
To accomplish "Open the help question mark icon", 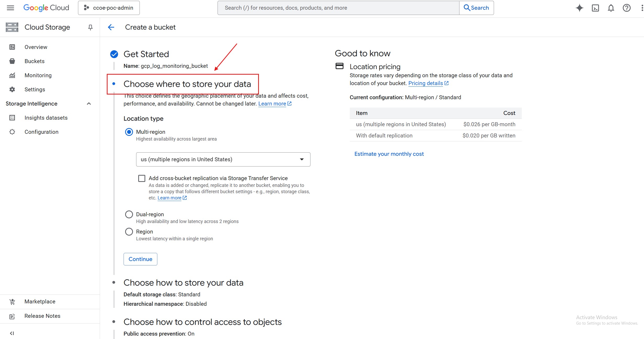I will [x=626, y=8].
